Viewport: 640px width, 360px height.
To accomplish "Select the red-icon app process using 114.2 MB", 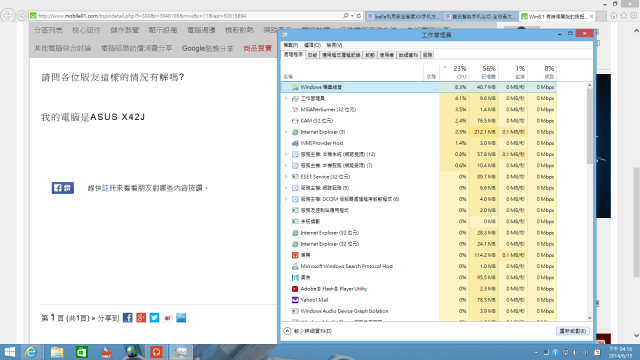I will tap(295, 255).
